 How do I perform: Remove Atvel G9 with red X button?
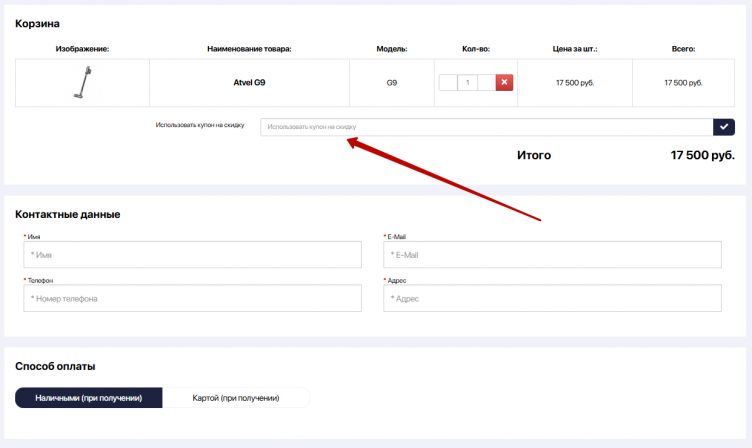coord(504,82)
